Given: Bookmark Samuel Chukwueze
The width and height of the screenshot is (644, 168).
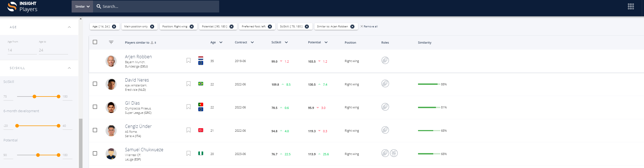Looking at the screenshot, I should point(189,153).
